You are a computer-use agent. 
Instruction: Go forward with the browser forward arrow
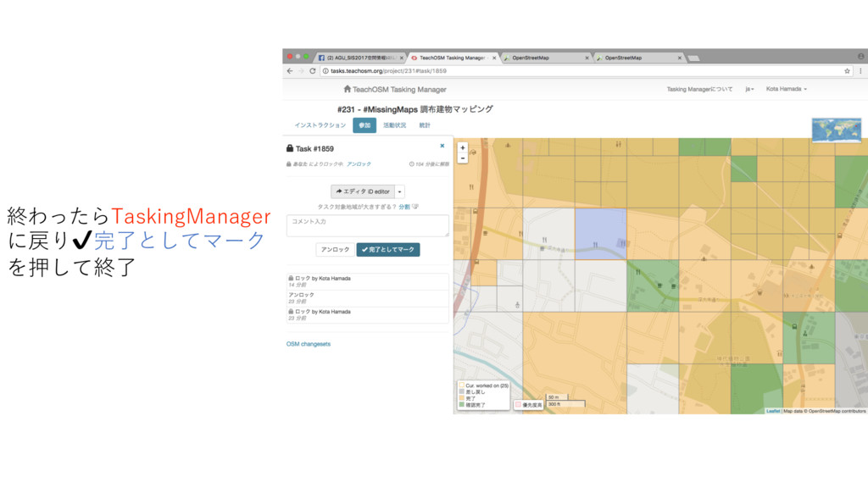tap(301, 71)
